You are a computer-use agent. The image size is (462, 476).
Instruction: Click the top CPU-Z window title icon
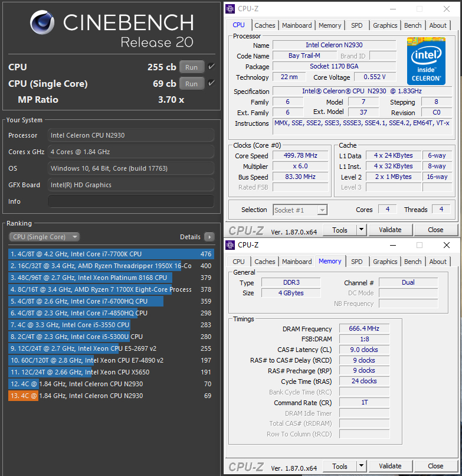point(230,9)
